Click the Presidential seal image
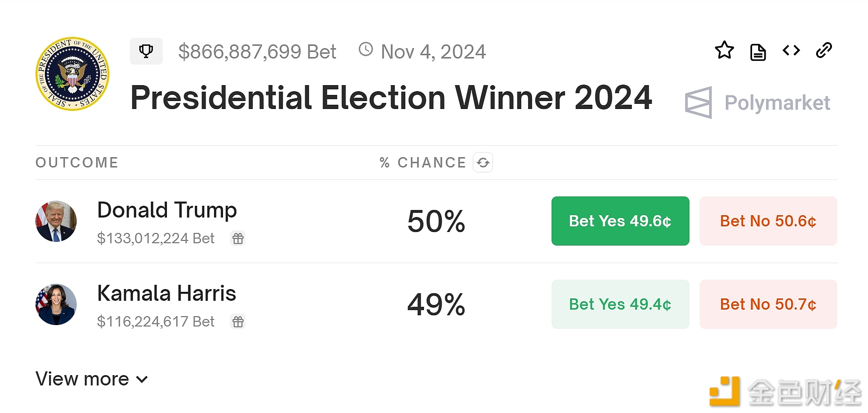The width and height of the screenshot is (868, 413). [x=72, y=74]
